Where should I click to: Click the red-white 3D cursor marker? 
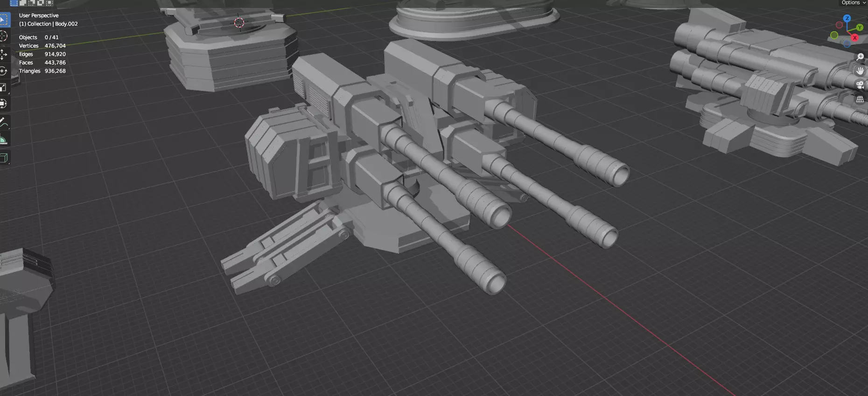(x=239, y=22)
